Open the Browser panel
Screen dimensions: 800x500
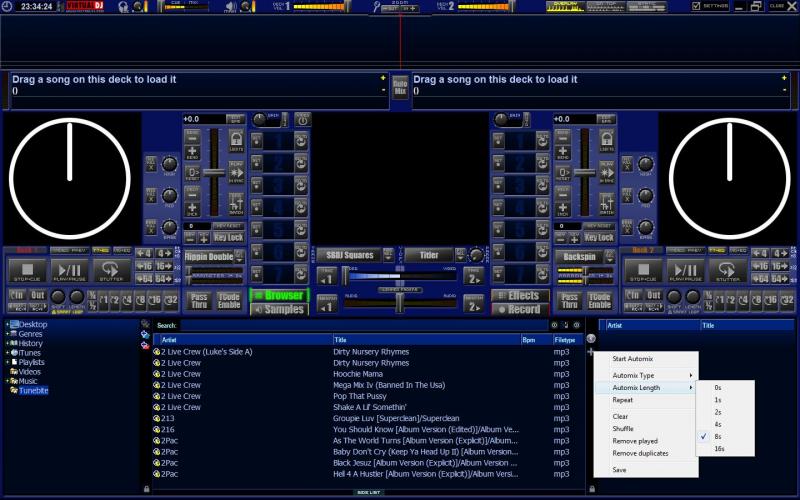pos(280,295)
